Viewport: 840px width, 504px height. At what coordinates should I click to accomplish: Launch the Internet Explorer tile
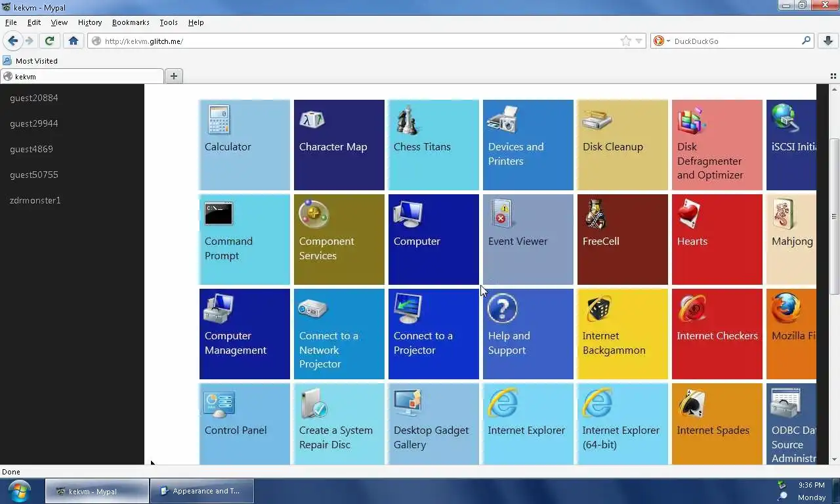pos(528,424)
